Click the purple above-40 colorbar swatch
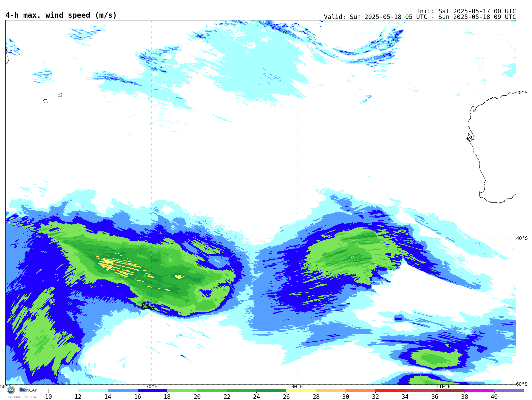Image resolution: width=532 pixels, height=400 pixels. 509,391
